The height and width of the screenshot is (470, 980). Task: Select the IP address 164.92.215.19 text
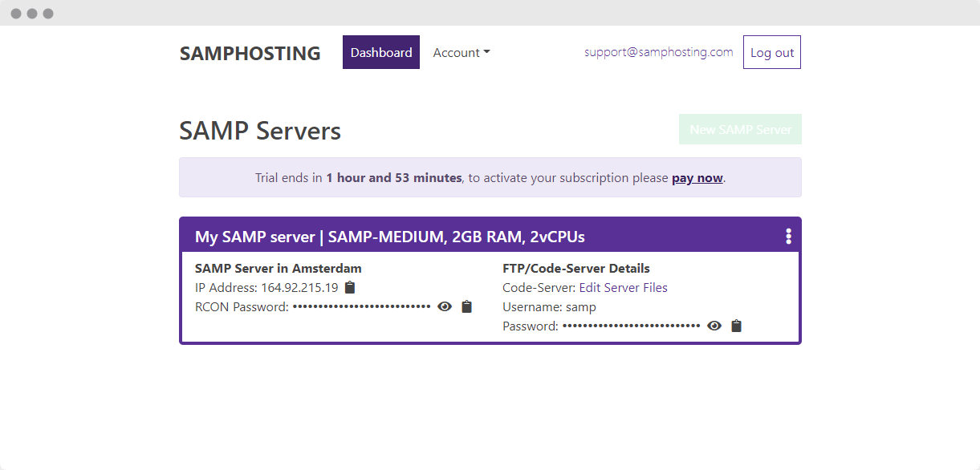click(x=299, y=287)
